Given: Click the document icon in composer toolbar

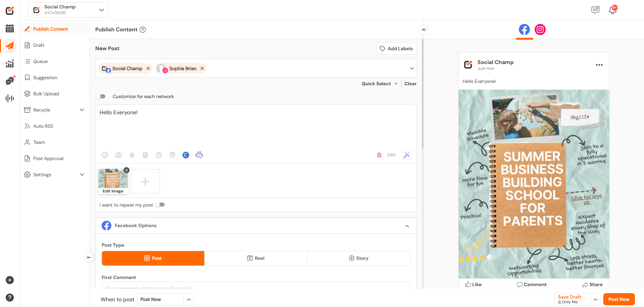Looking at the screenshot, I should coord(145,155).
